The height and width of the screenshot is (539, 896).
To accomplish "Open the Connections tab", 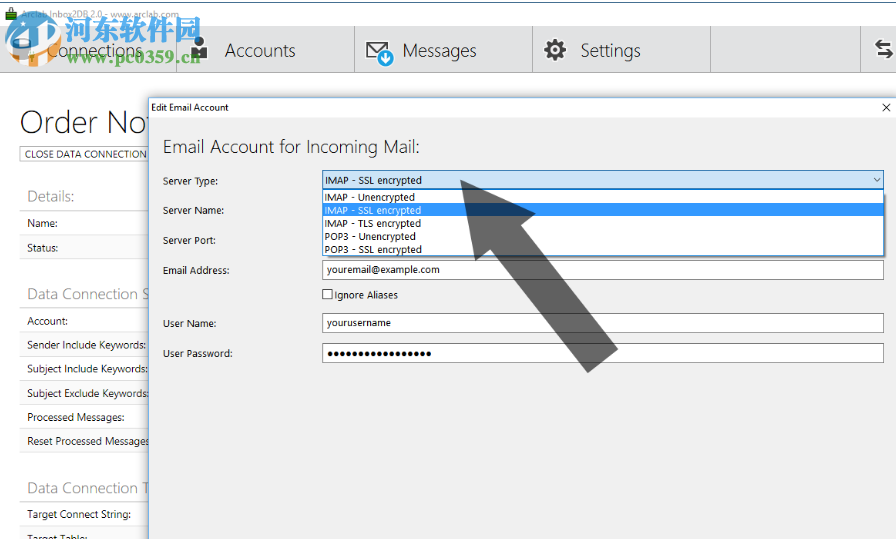I will pyautogui.click(x=89, y=50).
